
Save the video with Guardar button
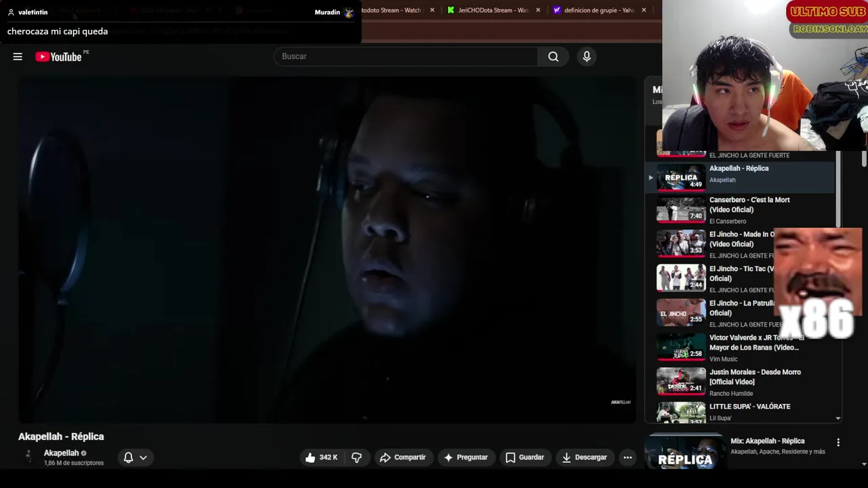[x=525, y=457]
